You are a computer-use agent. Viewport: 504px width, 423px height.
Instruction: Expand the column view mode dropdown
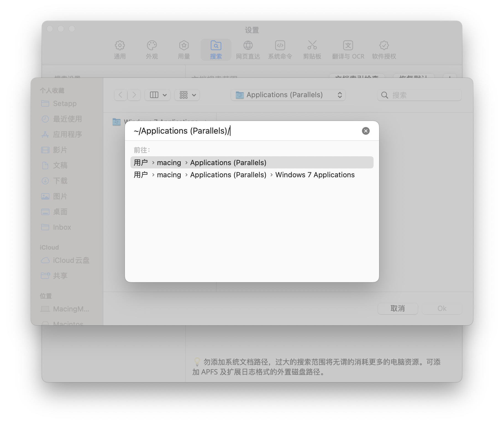158,95
